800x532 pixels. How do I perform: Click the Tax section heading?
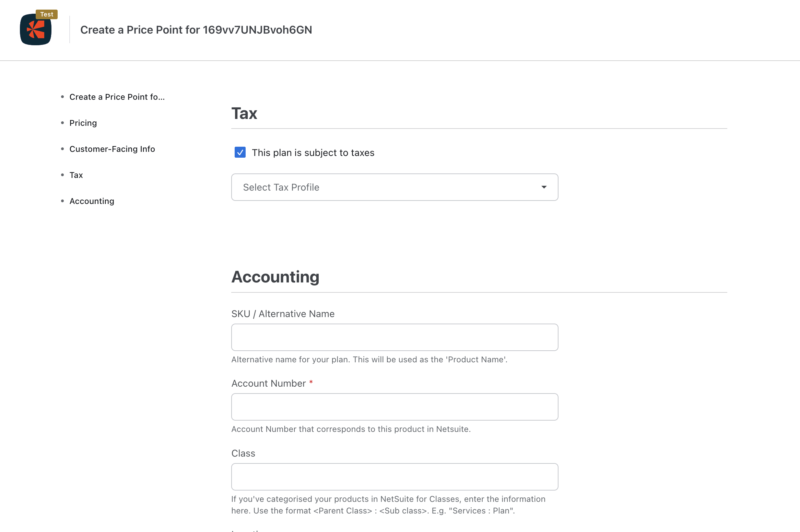click(244, 113)
